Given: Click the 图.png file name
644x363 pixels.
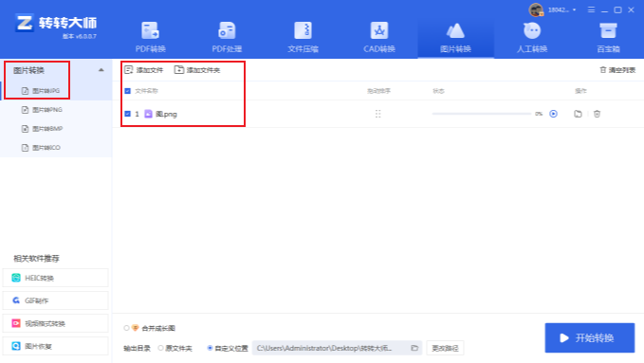Looking at the screenshot, I should click(166, 114).
